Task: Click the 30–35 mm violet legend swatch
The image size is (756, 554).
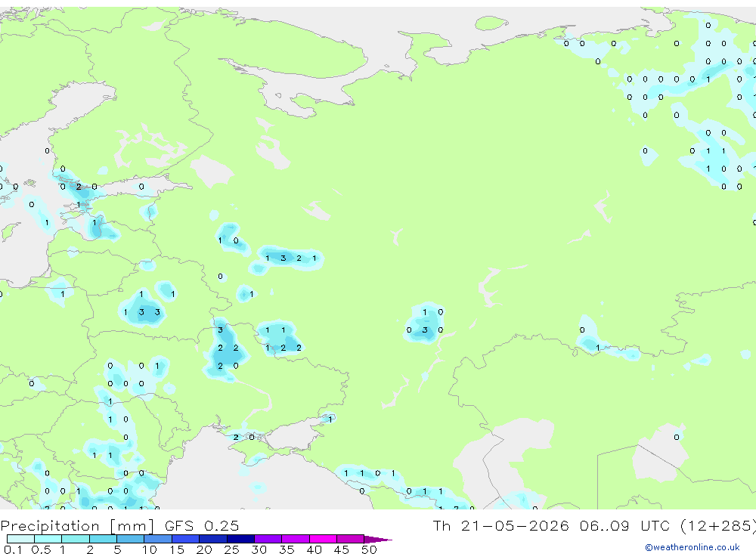Action: point(268,539)
